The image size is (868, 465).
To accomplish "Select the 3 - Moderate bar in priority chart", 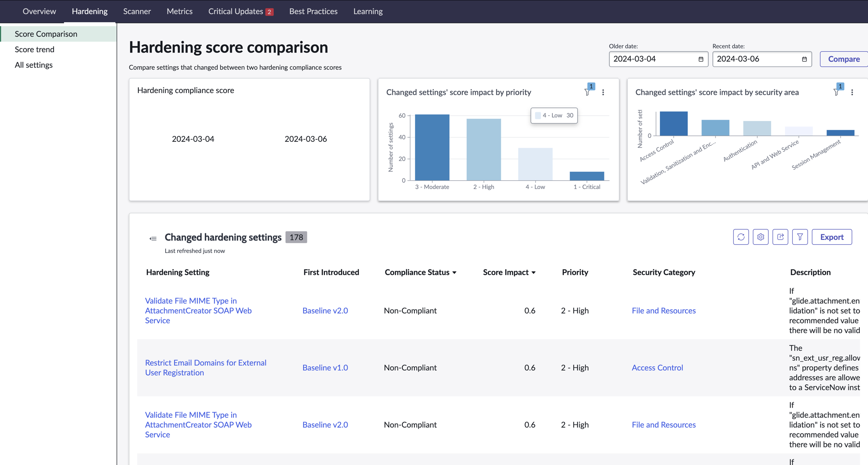I will tap(432, 147).
